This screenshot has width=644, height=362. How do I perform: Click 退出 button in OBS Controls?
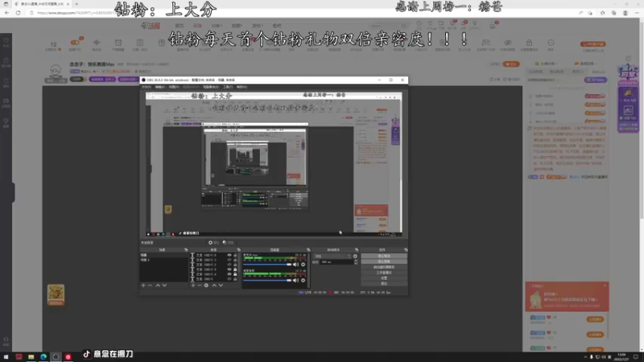coord(384,283)
